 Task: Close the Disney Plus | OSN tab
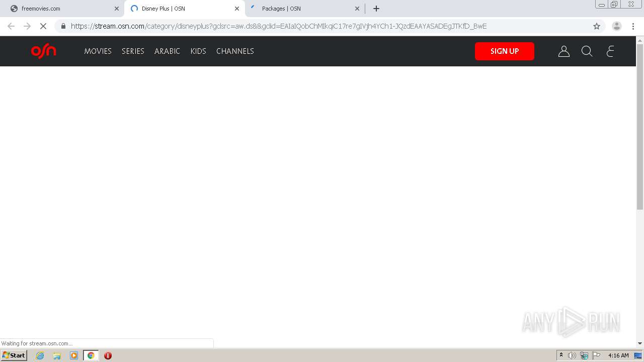[237, 9]
